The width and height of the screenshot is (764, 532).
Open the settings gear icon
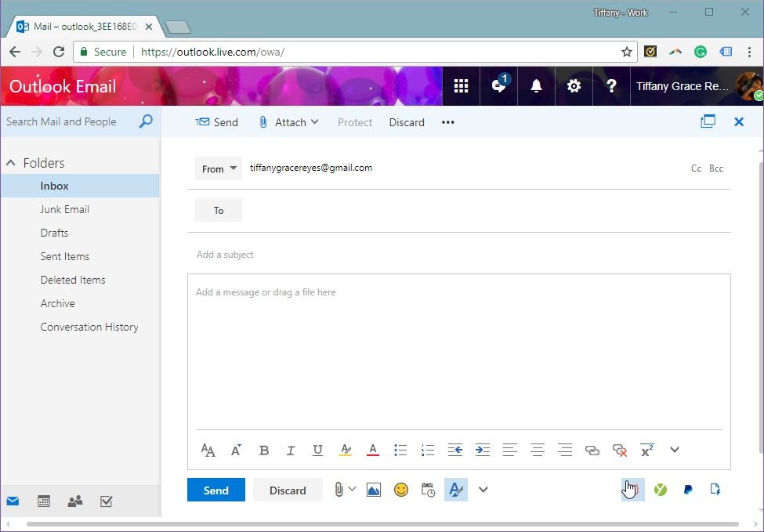574,86
